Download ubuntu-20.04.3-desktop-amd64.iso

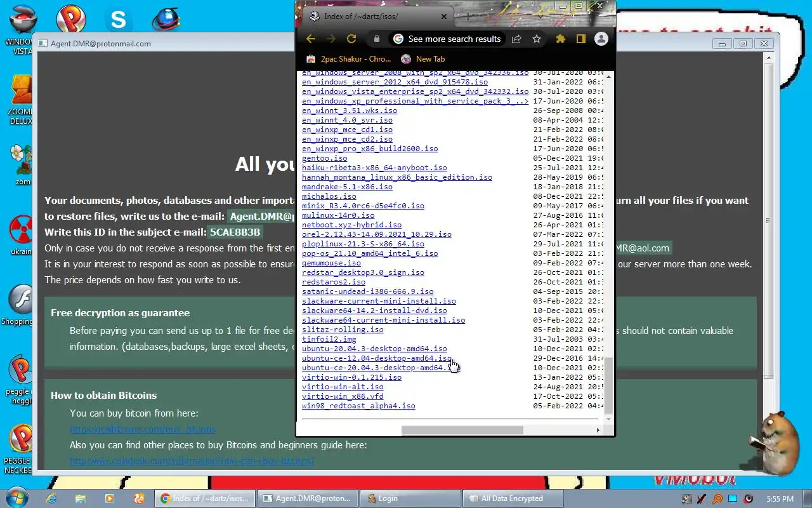(x=374, y=349)
